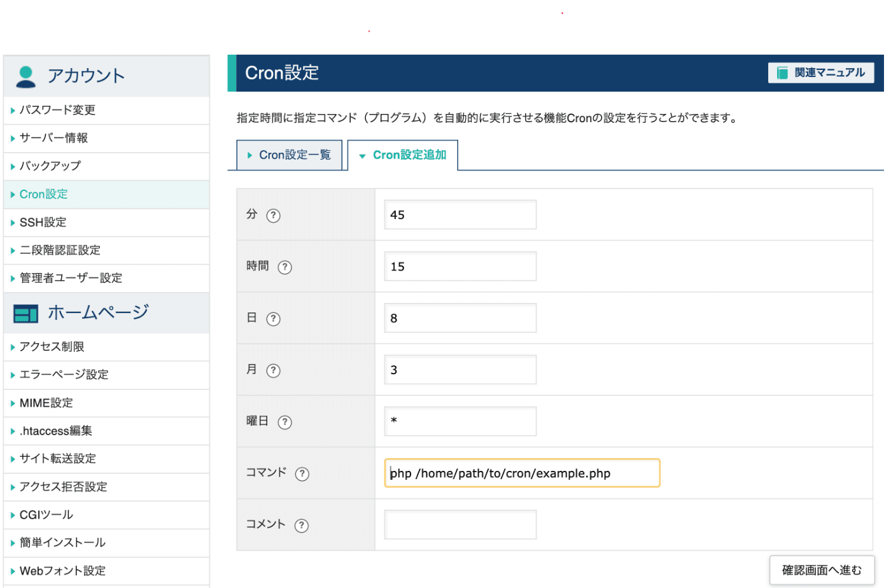This screenshot has height=588, width=891.
Task: Open CGIツール in the sidebar
Action: tap(106, 515)
